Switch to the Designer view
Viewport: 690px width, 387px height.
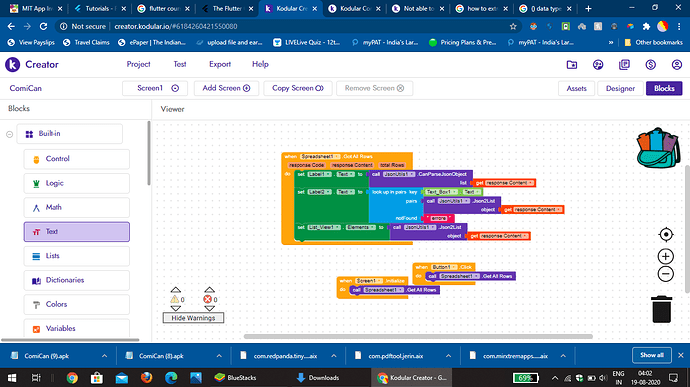pos(620,88)
